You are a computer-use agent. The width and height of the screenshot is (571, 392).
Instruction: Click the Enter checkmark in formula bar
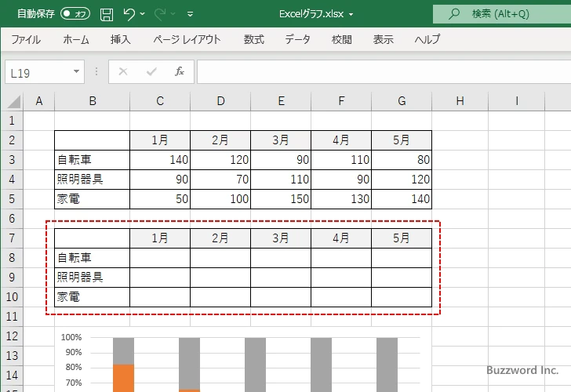click(x=151, y=71)
